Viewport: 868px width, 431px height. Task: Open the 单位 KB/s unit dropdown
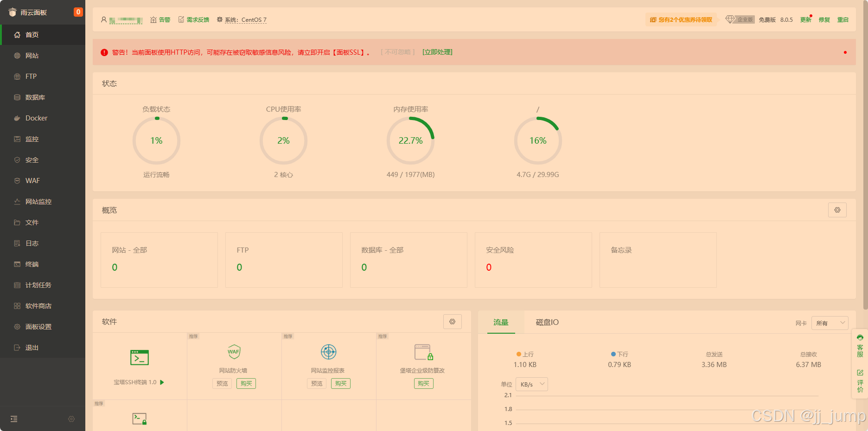[x=532, y=384]
